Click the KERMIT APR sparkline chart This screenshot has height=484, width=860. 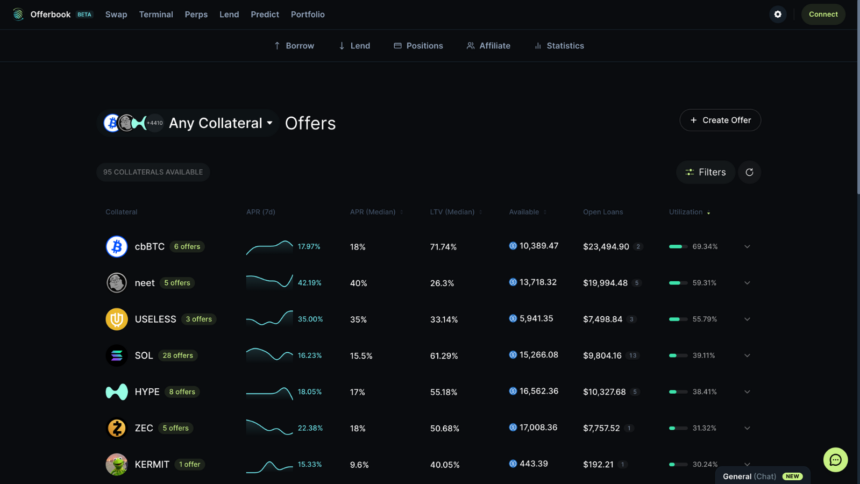coord(269,465)
